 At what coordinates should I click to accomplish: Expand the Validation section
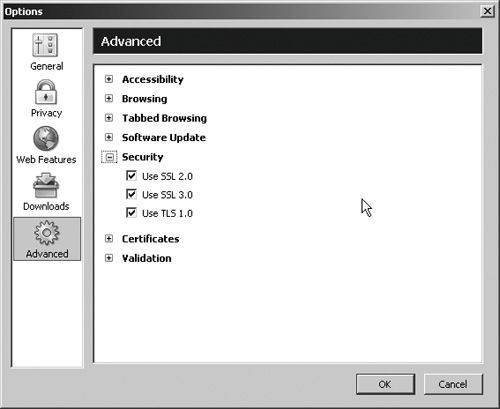pyautogui.click(x=109, y=258)
